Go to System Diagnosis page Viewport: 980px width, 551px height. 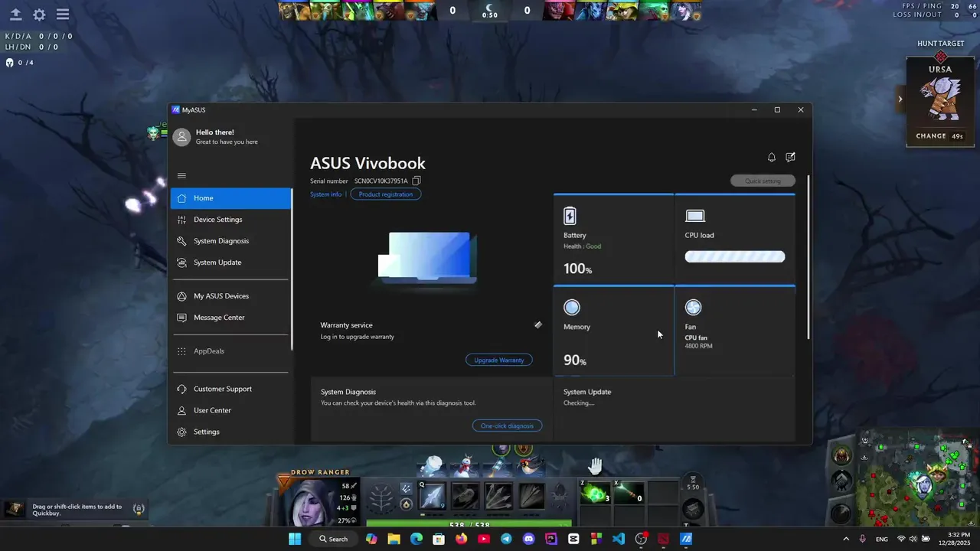pos(230,241)
